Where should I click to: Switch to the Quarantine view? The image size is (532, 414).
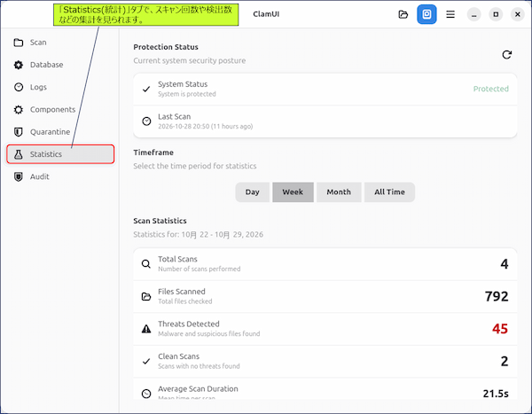click(x=60, y=132)
